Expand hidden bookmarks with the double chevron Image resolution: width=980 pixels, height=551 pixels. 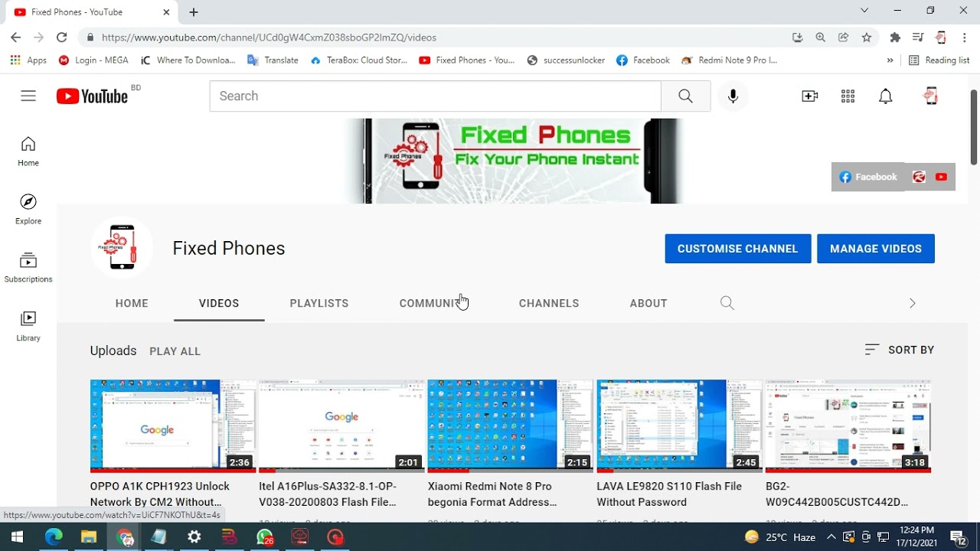click(x=890, y=60)
